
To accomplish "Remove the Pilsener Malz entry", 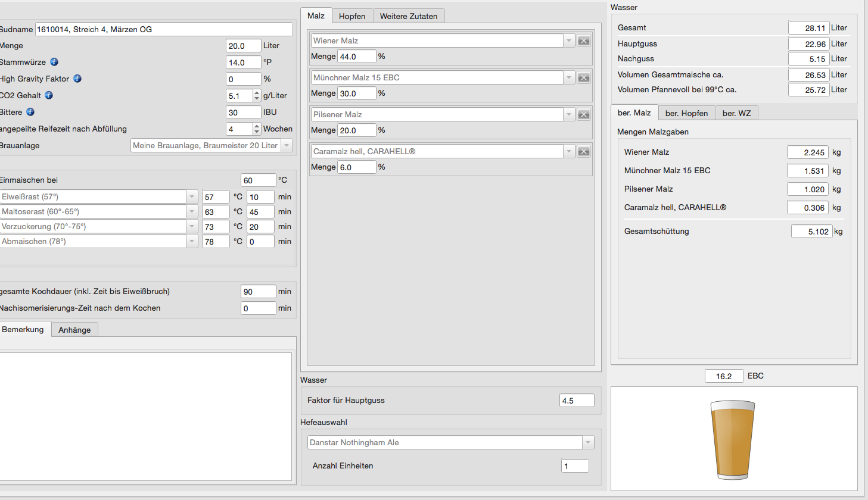I will pyautogui.click(x=584, y=114).
